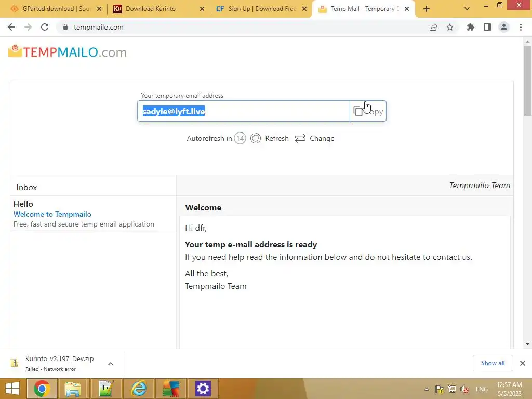Open a new browser tab
Image resolution: width=532 pixels, height=399 pixels.
click(427, 9)
